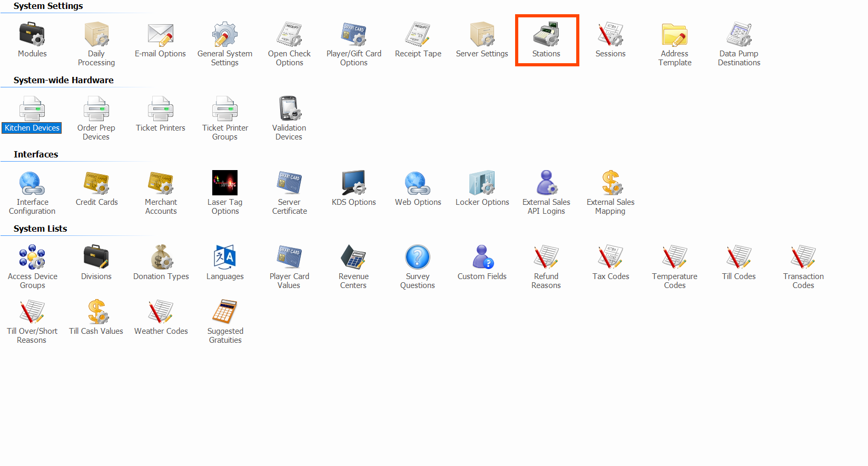Open Validation Devices icon
The height and width of the screenshot is (466, 868).
[289, 110]
